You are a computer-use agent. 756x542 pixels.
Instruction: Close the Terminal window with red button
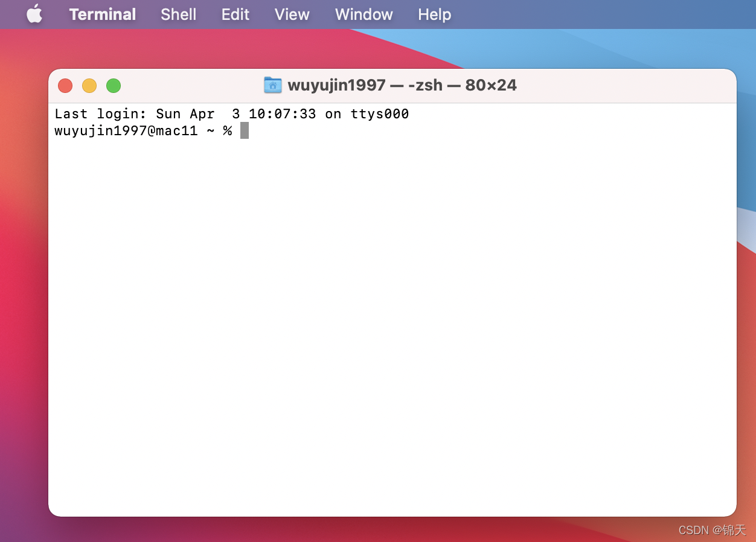(x=65, y=86)
